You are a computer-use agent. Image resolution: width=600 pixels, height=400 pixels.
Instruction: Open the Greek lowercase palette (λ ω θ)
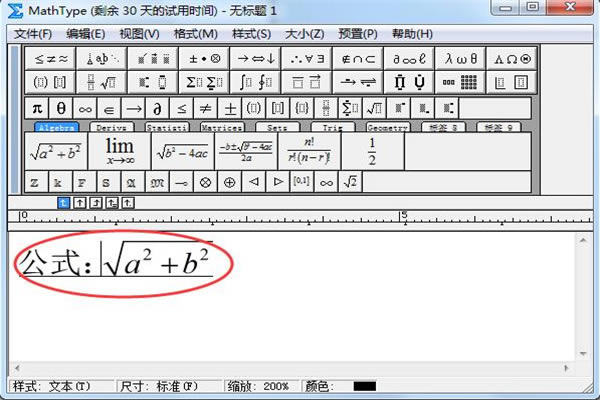[461, 59]
